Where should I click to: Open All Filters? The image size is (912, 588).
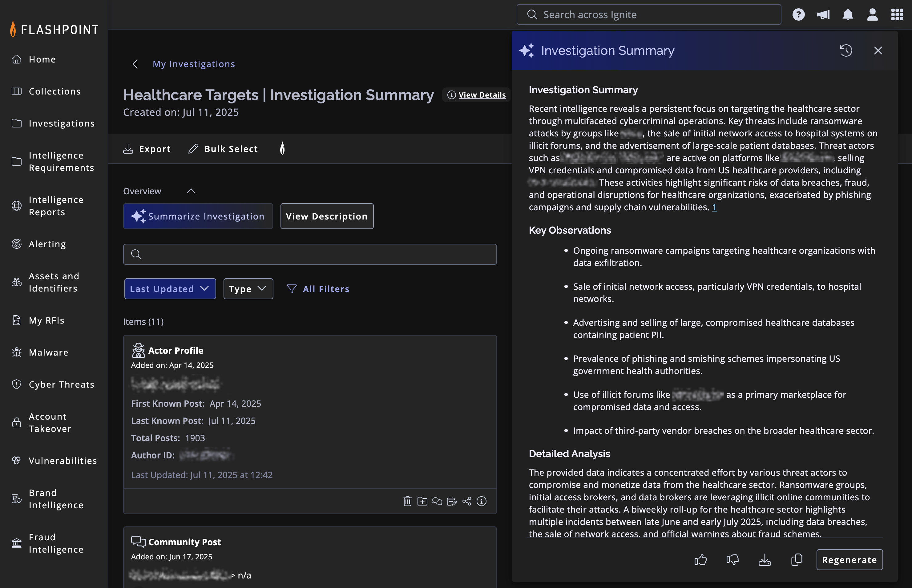pyautogui.click(x=318, y=289)
